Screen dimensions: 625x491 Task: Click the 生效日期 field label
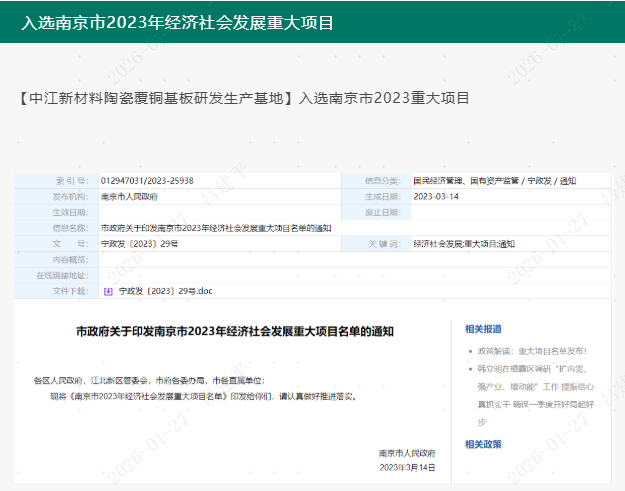point(71,212)
